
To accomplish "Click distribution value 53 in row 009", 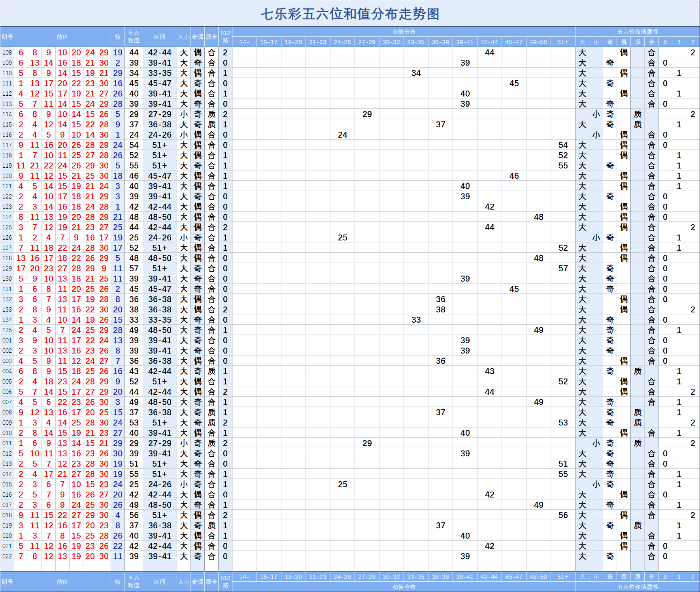I will pos(563,423).
